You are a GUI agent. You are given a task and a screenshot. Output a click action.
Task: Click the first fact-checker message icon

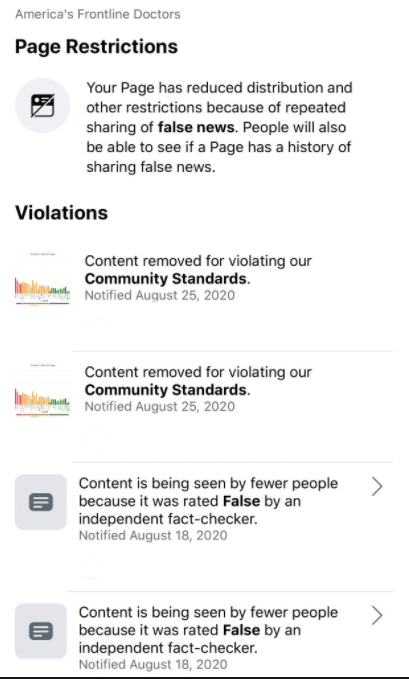click(x=41, y=502)
